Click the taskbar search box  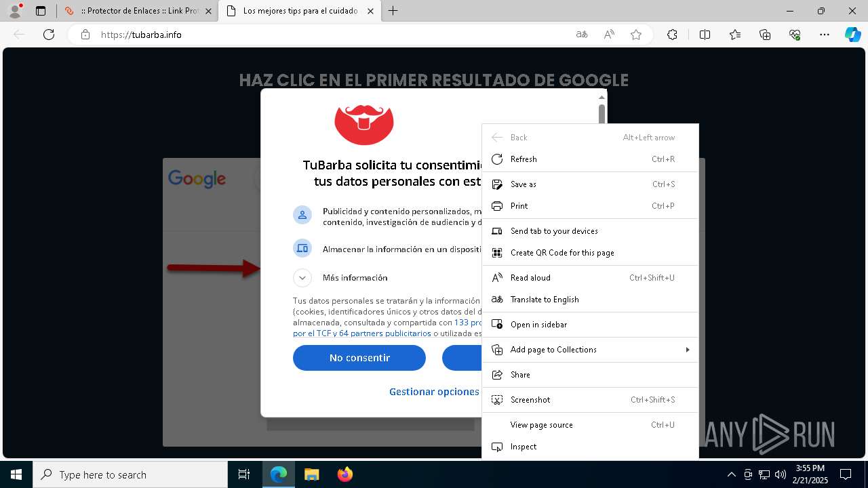[x=130, y=474]
